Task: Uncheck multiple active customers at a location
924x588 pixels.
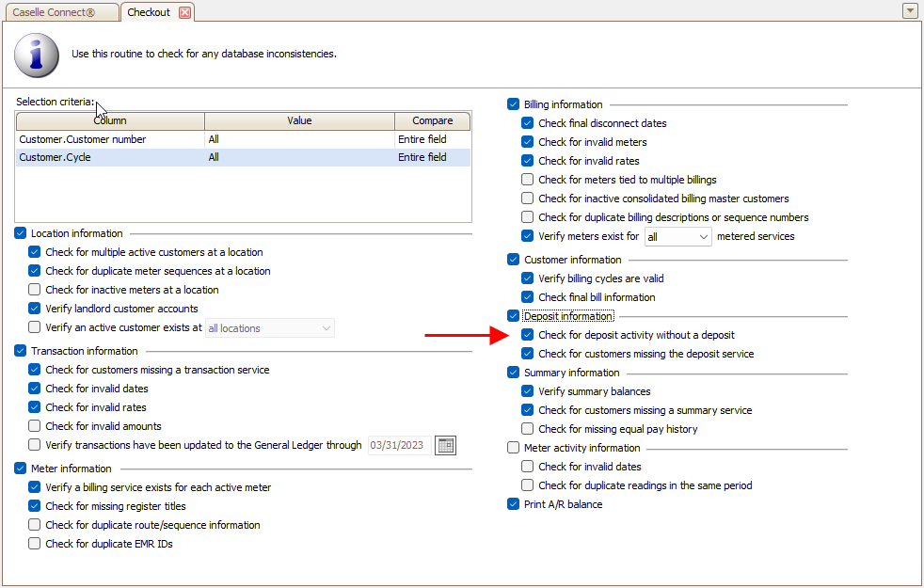Action: pos(35,252)
